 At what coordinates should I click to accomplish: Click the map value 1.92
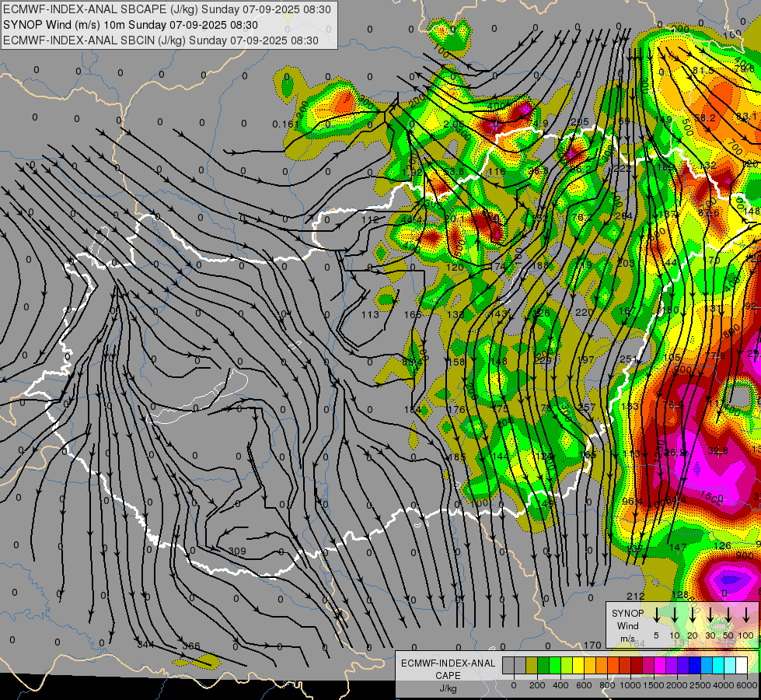pos(412,171)
